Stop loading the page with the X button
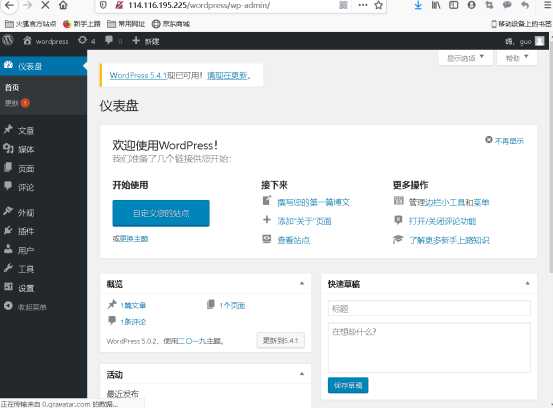 point(45,5)
